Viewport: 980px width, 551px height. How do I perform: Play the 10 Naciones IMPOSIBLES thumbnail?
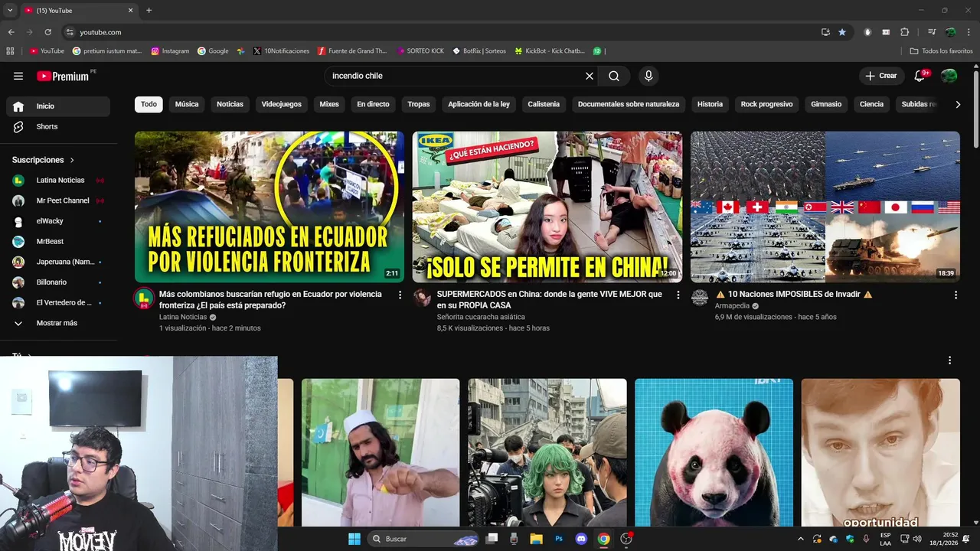[825, 207]
